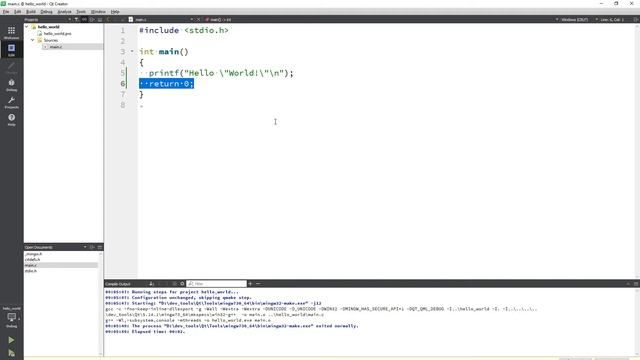Click the maximize output pane icon

pos(628,284)
